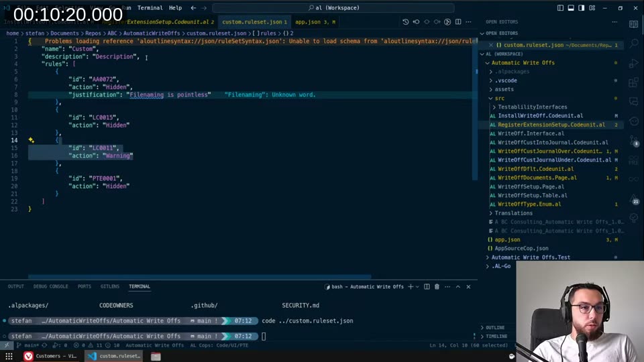This screenshot has width=644, height=362.
Task: Click remote window indicator in status bar
Action: [x=7, y=345]
